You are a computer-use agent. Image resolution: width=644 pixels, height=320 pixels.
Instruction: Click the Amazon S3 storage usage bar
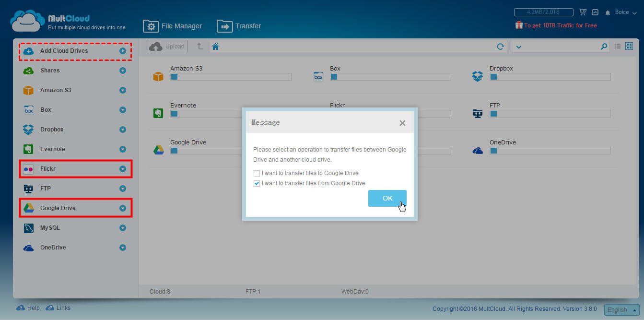[x=231, y=77]
